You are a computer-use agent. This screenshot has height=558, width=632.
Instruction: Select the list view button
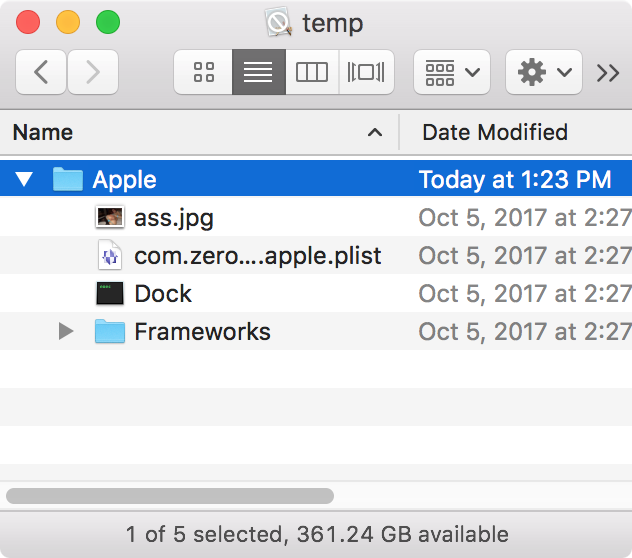(259, 72)
